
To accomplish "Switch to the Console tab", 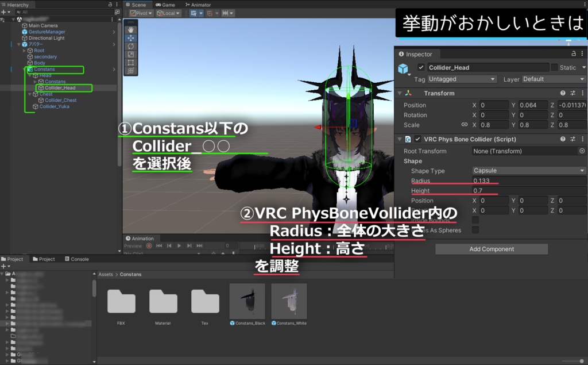I will click(x=77, y=259).
